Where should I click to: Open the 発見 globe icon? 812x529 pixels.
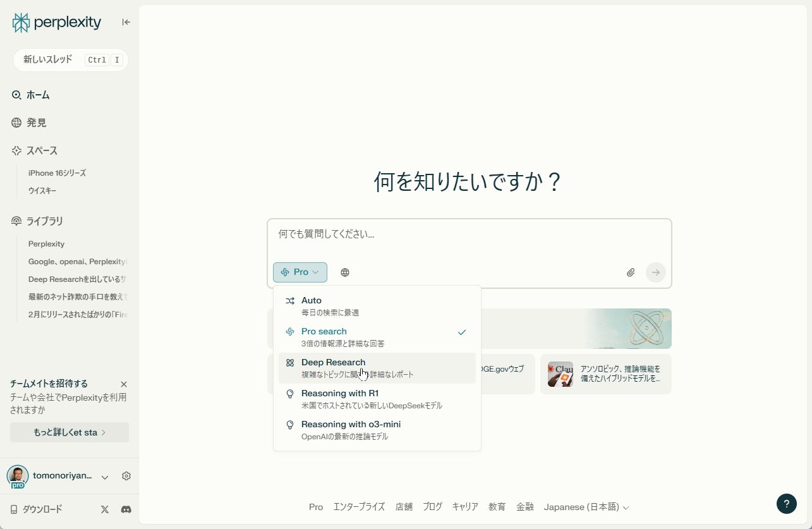pyautogui.click(x=16, y=123)
